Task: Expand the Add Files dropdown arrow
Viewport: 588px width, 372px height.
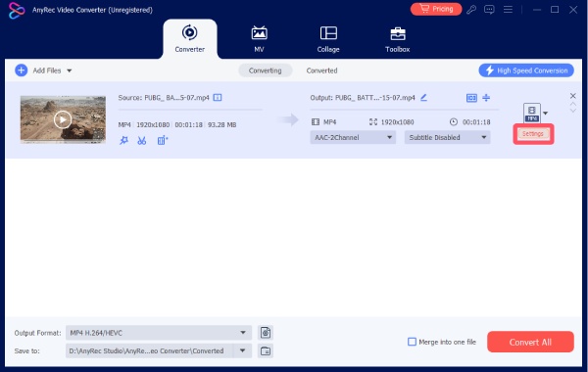Action: coord(70,70)
